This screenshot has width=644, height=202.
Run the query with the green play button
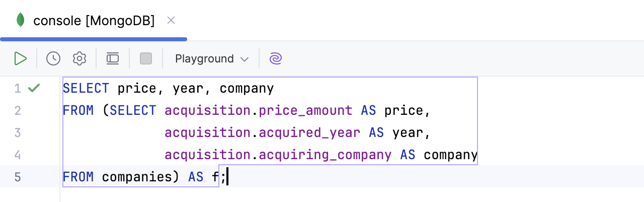click(21, 58)
